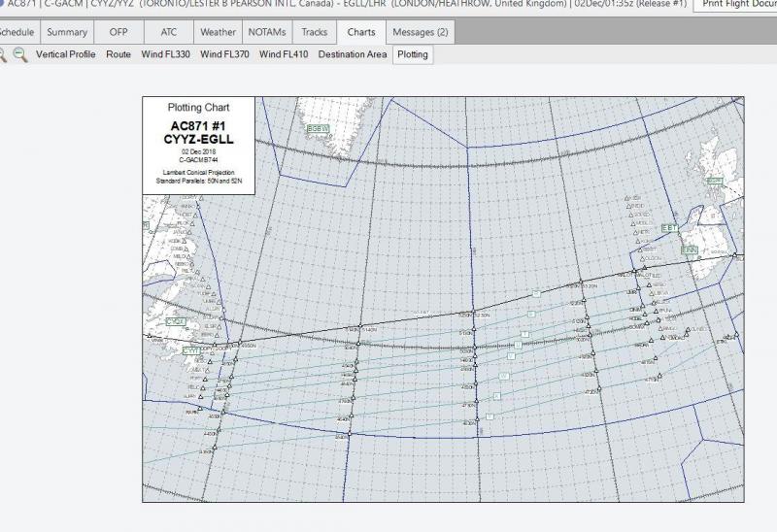The width and height of the screenshot is (777, 532).
Task: Go to the ATC tab
Action: (x=167, y=32)
